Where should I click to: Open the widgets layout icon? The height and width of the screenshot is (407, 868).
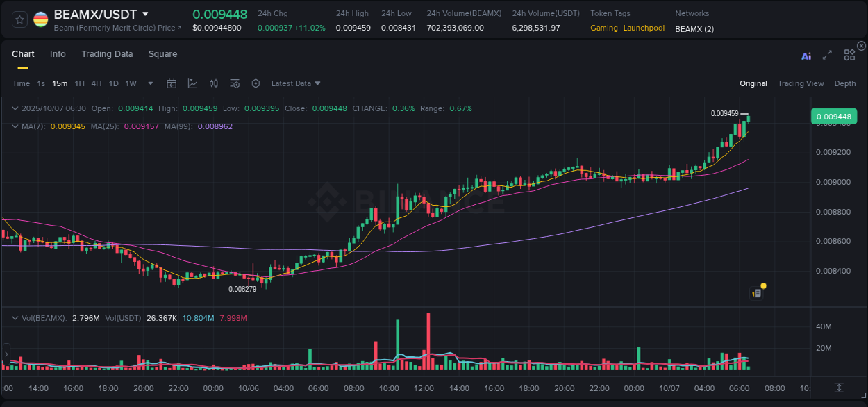(849, 54)
